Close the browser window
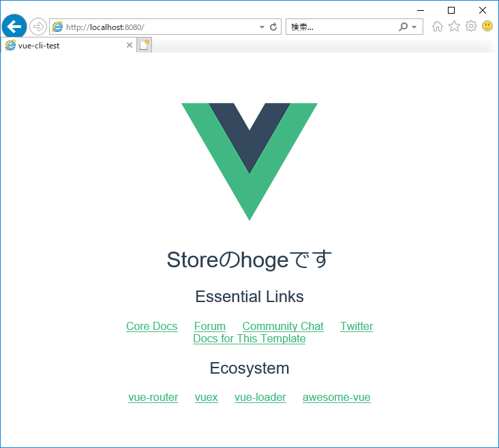The height and width of the screenshot is (448, 499). tap(483, 10)
